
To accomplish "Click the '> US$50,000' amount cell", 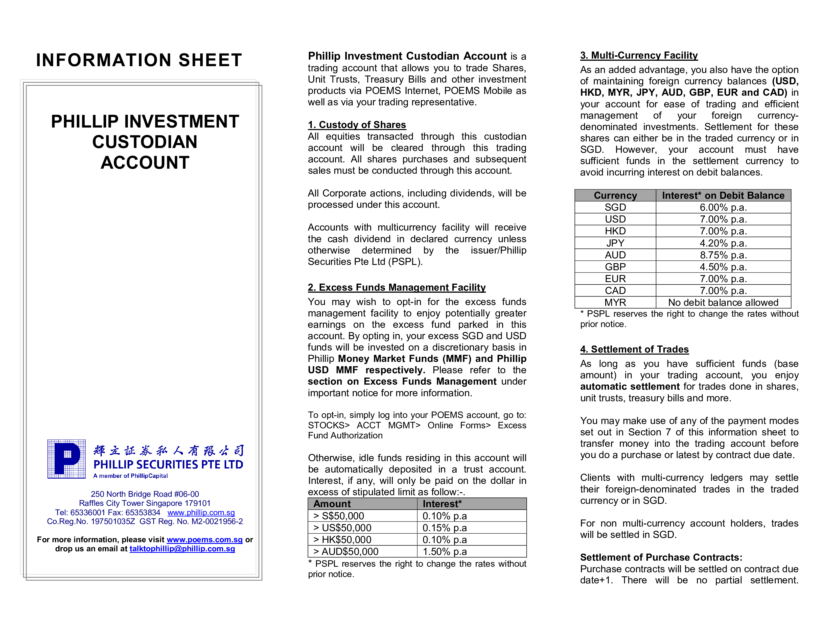I will (362, 528).
